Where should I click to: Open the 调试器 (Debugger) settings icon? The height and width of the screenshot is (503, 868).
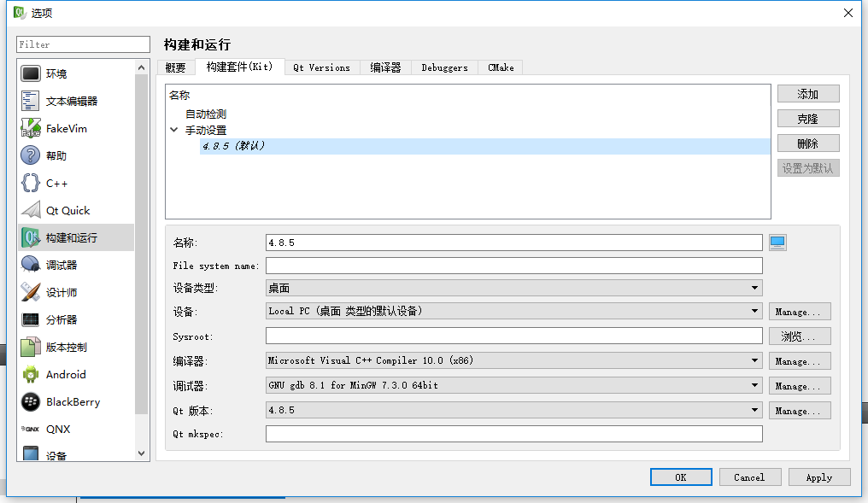pos(30,264)
